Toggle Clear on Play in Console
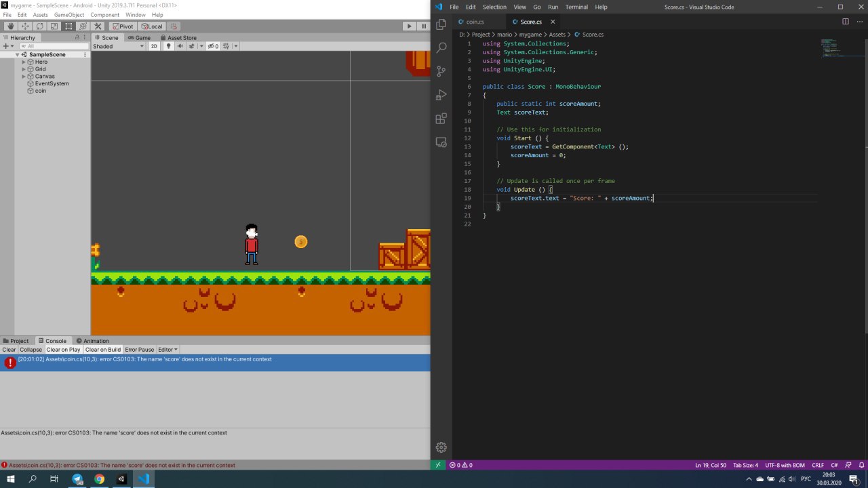868x488 pixels. click(x=63, y=350)
